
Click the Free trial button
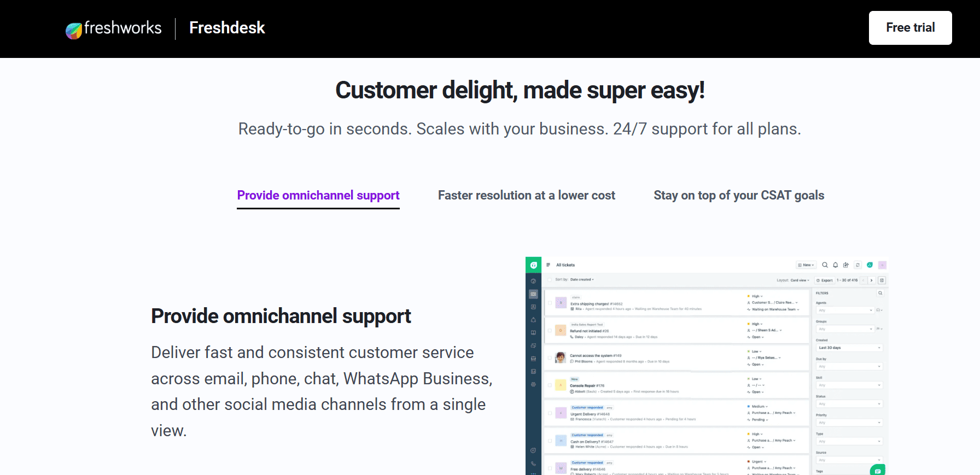(x=909, y=28)
